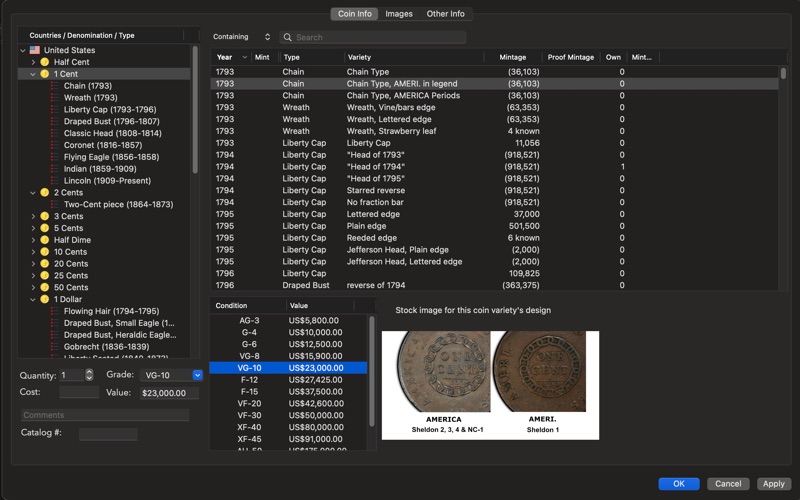800x500 pixels.
Task: Click the Catalog # input field
Action: coord(108,434)
